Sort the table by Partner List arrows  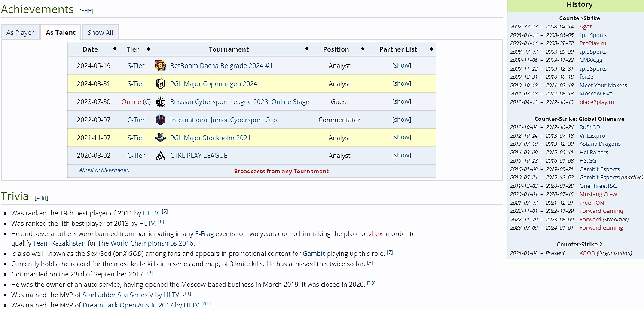click(430, 49)
